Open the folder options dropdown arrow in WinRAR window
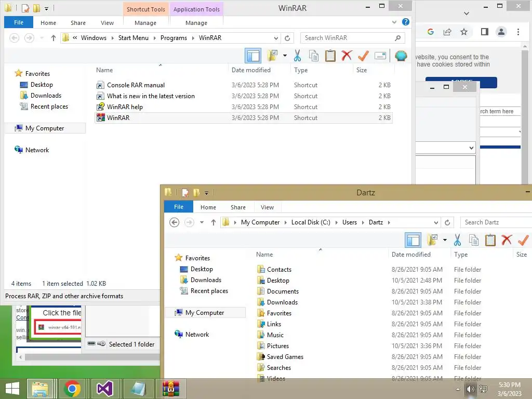The width and height of the screenshot is (532, 399). (285, 56)
